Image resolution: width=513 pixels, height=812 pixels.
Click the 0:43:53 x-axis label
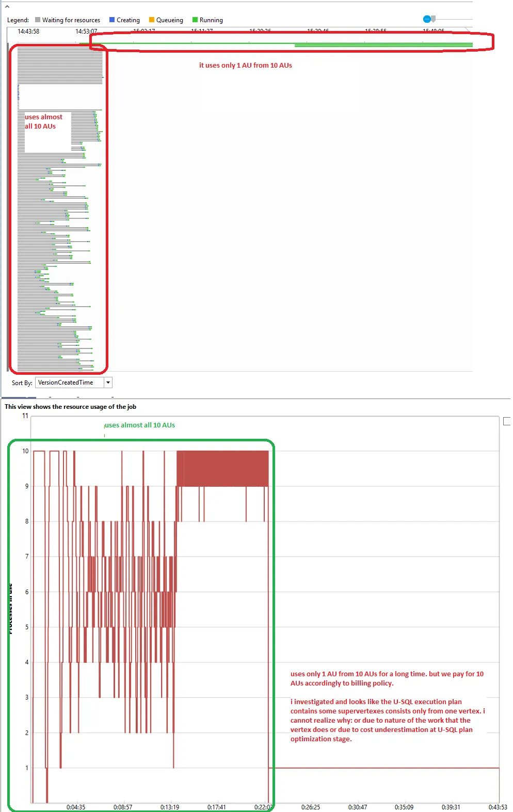point(498,807)
